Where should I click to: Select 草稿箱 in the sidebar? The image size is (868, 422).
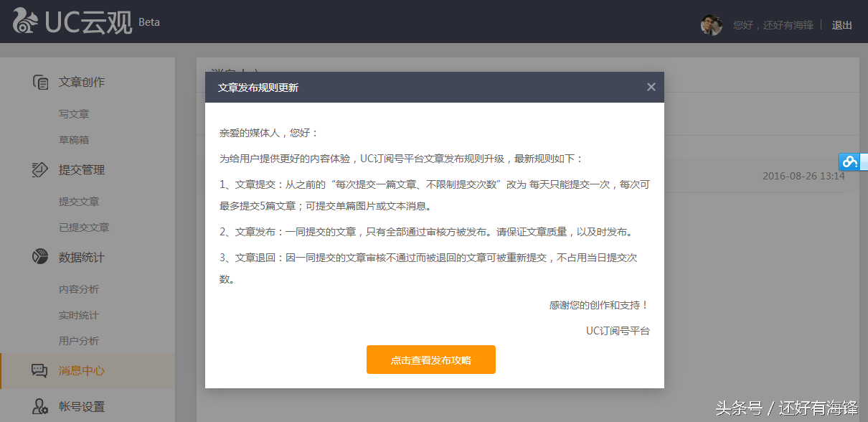coord(74,139)
